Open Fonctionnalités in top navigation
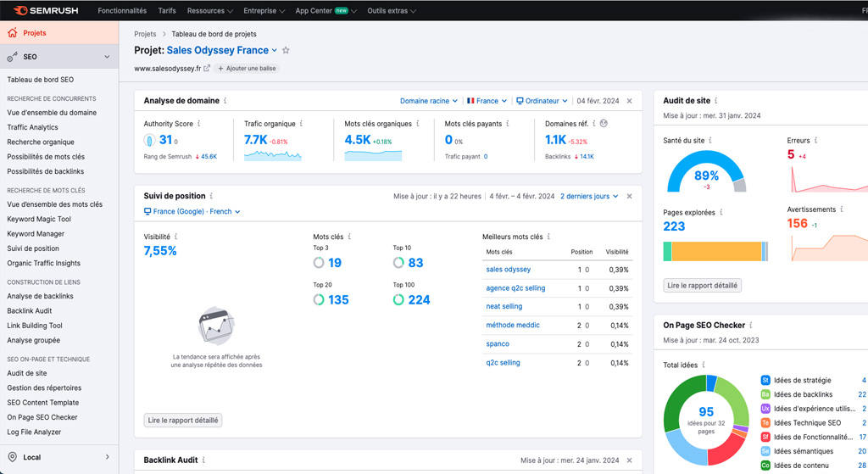Image resolution: width=868 pixels, height=474 pixels. (122, 10)
